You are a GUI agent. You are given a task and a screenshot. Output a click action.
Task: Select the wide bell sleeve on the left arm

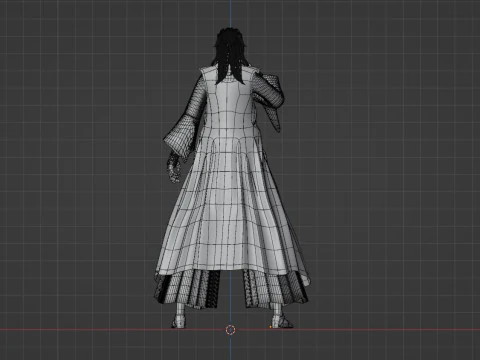[x=180, y=136]
